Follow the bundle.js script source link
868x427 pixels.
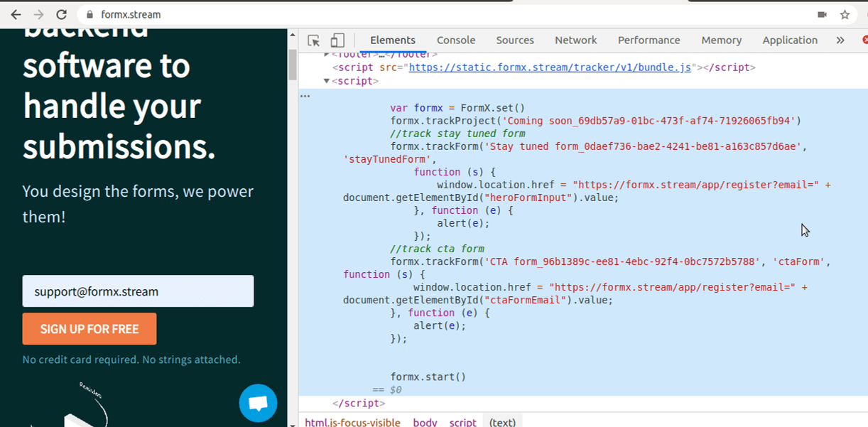[x=550, y=67]
